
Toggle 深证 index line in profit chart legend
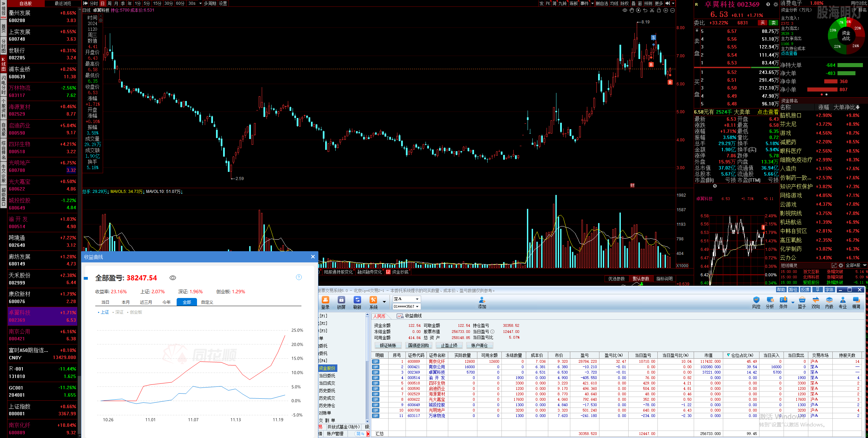click(x=118, y=312)
